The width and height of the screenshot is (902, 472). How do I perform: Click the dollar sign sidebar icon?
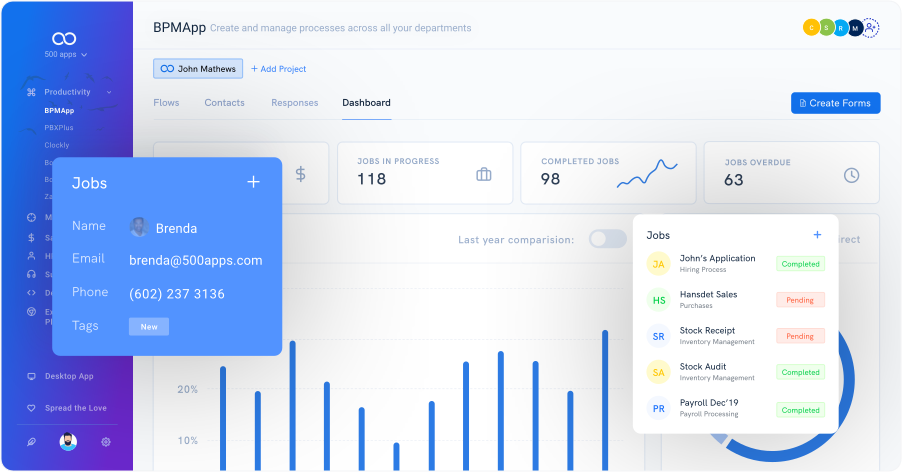coord(32,237)
